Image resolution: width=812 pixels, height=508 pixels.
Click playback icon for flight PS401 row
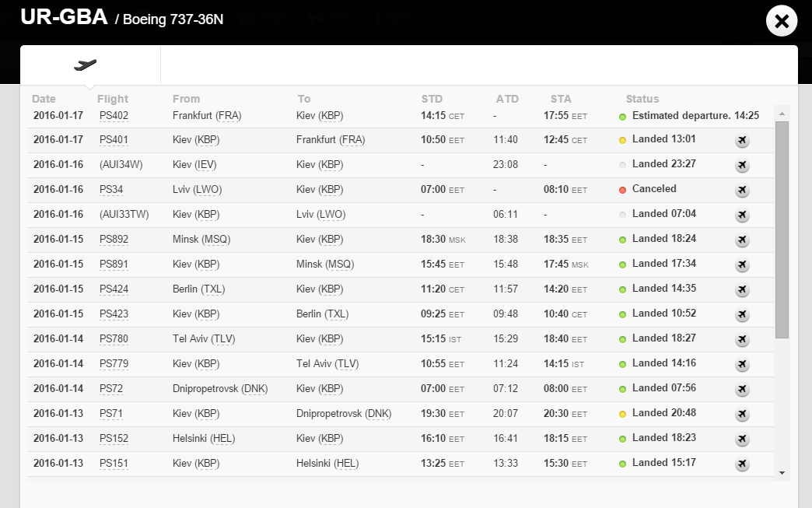click(x=741, y=141)
